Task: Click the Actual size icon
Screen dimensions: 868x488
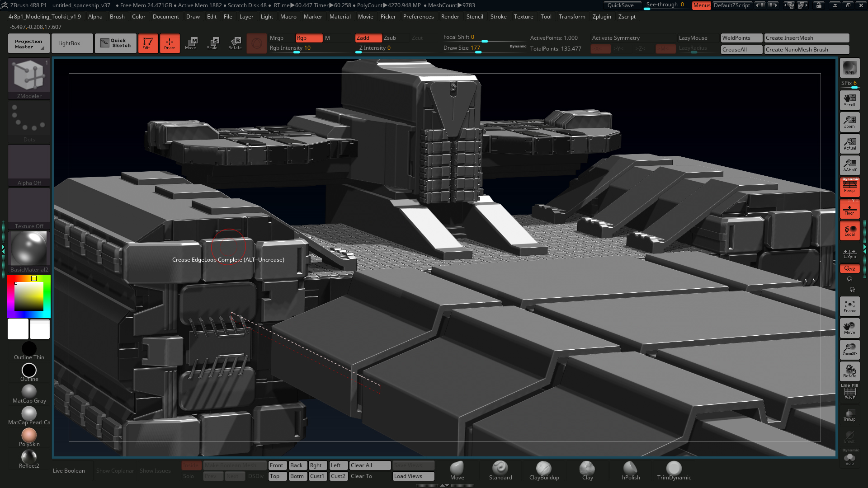Action: [849, 144]
